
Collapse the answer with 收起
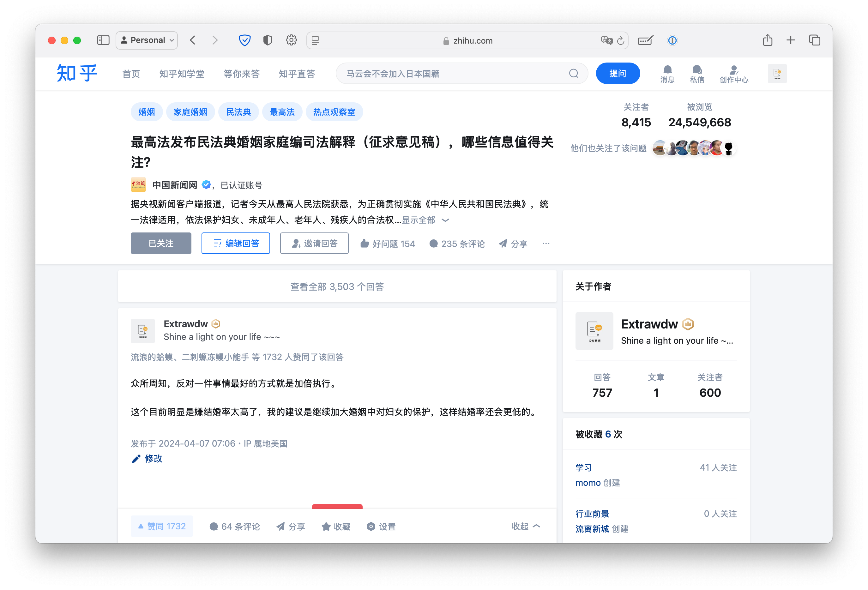tap(526, 526)
